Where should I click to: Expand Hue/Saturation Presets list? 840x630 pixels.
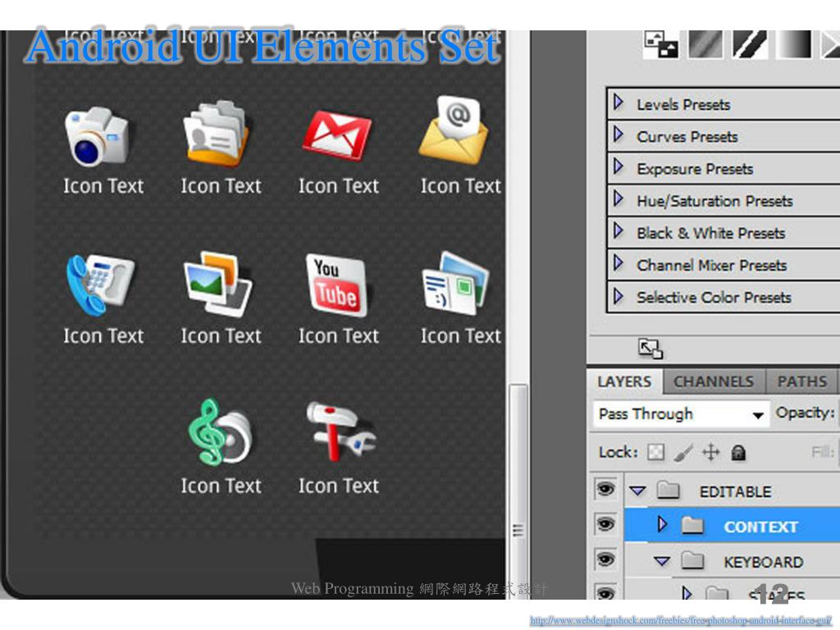(x=619, y=199)
